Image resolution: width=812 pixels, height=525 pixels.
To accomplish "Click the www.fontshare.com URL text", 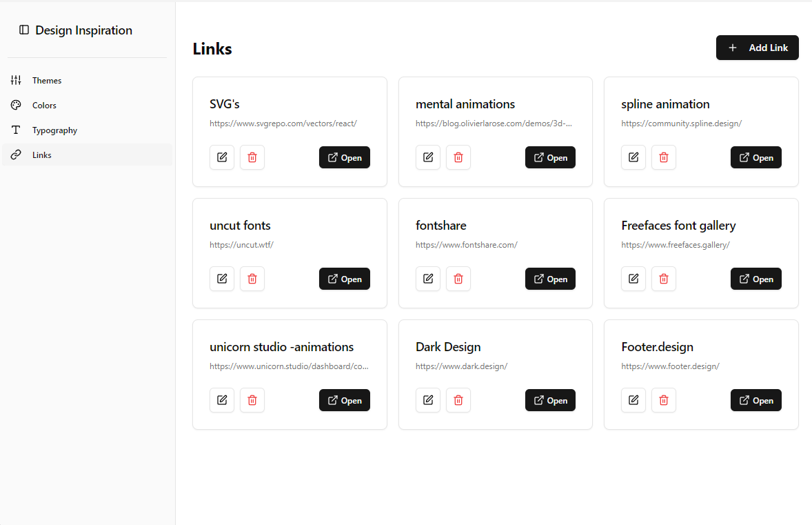I will pyautogui.click(x=466, y=245).
